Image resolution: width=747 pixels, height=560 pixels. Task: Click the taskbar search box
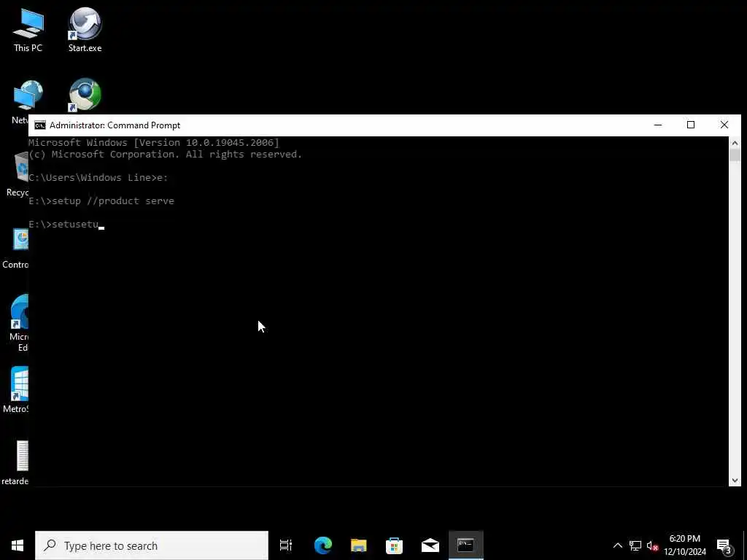[152, 545]
